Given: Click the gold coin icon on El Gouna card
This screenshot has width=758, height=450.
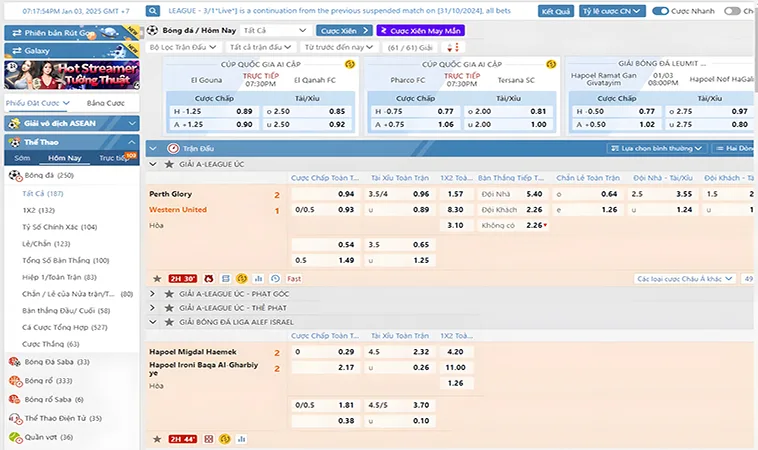Looking at the screenshot, I should coord(348,64).
